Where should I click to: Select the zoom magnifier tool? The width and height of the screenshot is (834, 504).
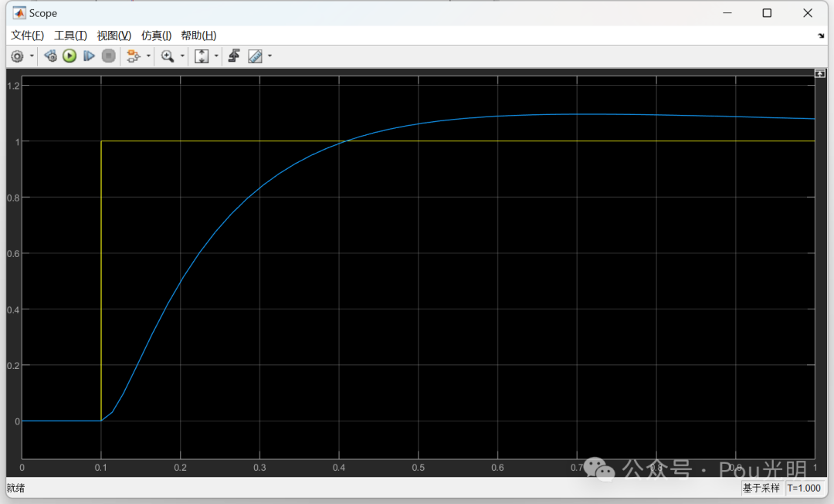pos(168,56)
